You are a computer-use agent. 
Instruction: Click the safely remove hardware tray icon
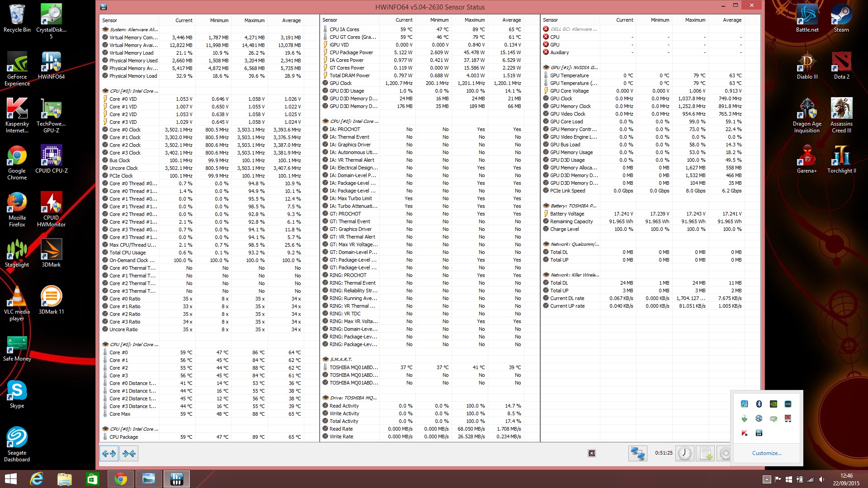tap(774, 418)
